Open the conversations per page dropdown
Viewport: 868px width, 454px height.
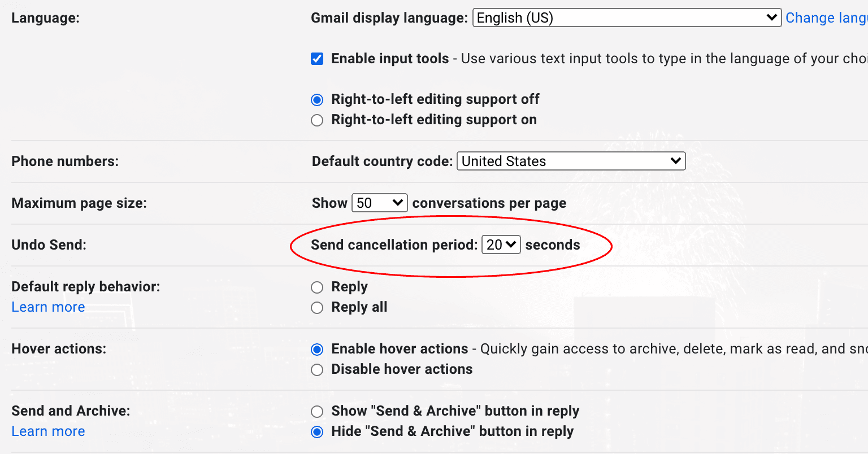(379, 203)
